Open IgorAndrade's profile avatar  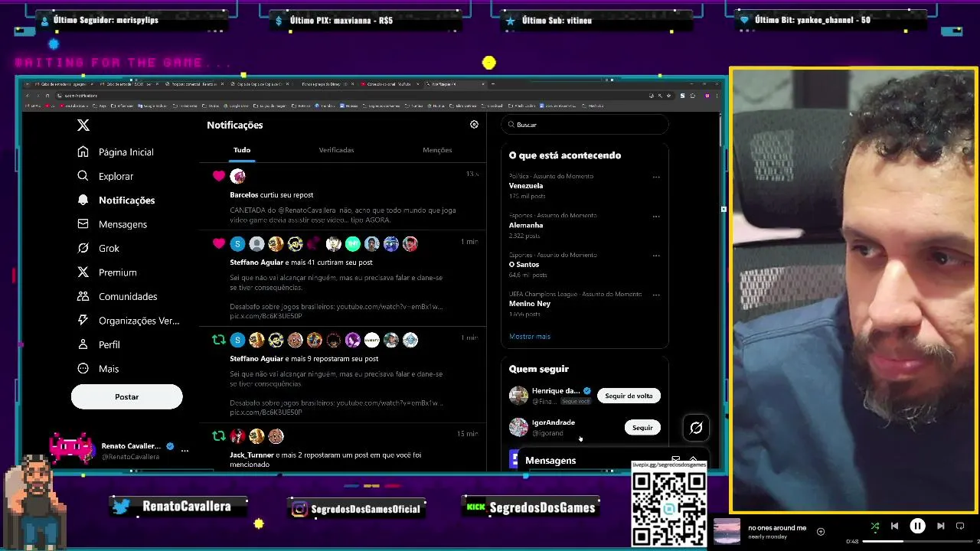[518, 427]
